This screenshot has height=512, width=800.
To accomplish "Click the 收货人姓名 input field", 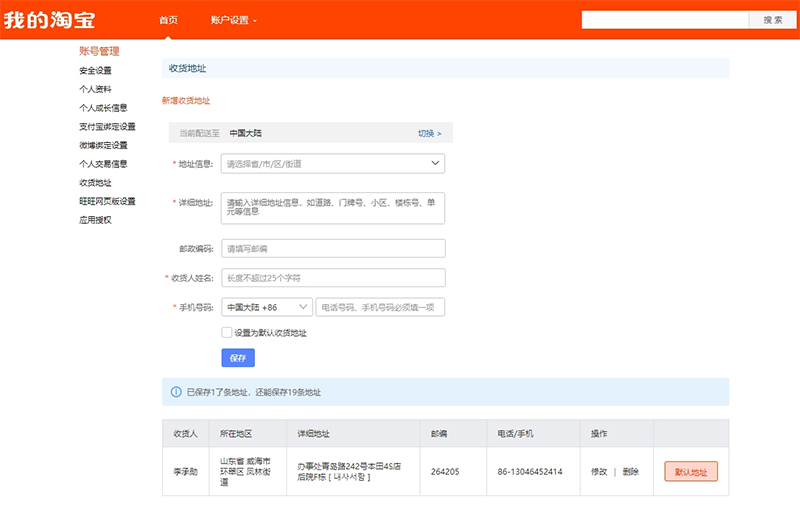I will click(x=333, y=278).
